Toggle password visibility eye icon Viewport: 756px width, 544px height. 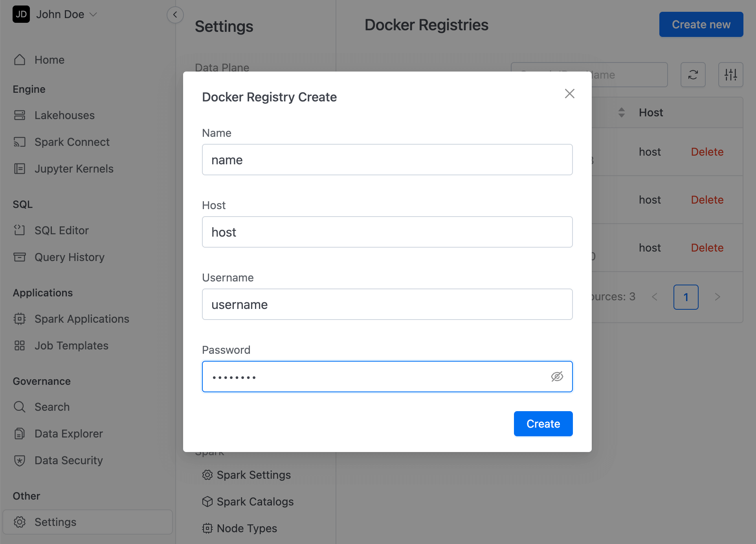coord(557,377)
